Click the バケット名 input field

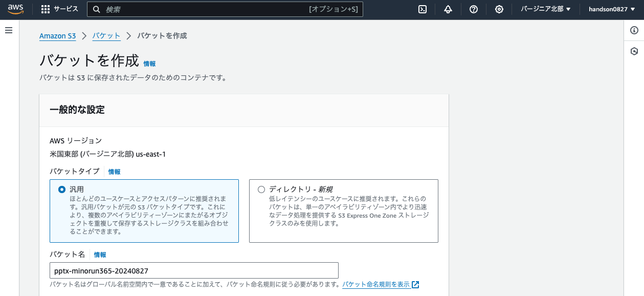pyautogui.click(x=194, y=270)
